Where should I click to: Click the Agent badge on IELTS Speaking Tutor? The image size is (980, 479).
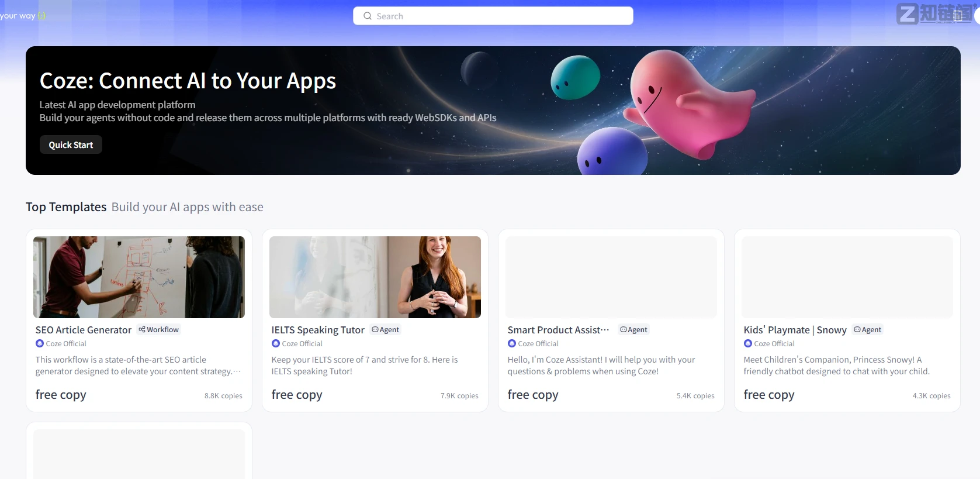click(x=386, y=330)
